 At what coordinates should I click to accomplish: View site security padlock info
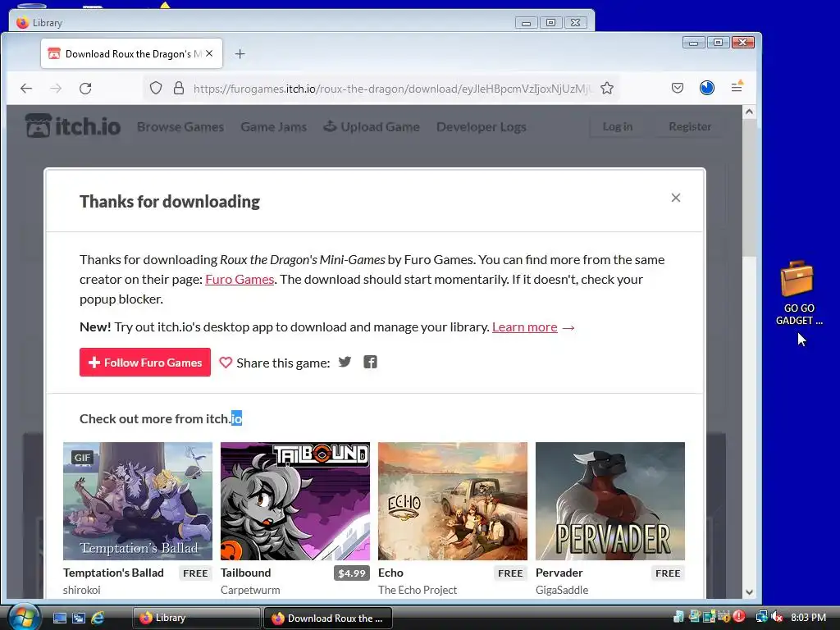tap(179, 88)
